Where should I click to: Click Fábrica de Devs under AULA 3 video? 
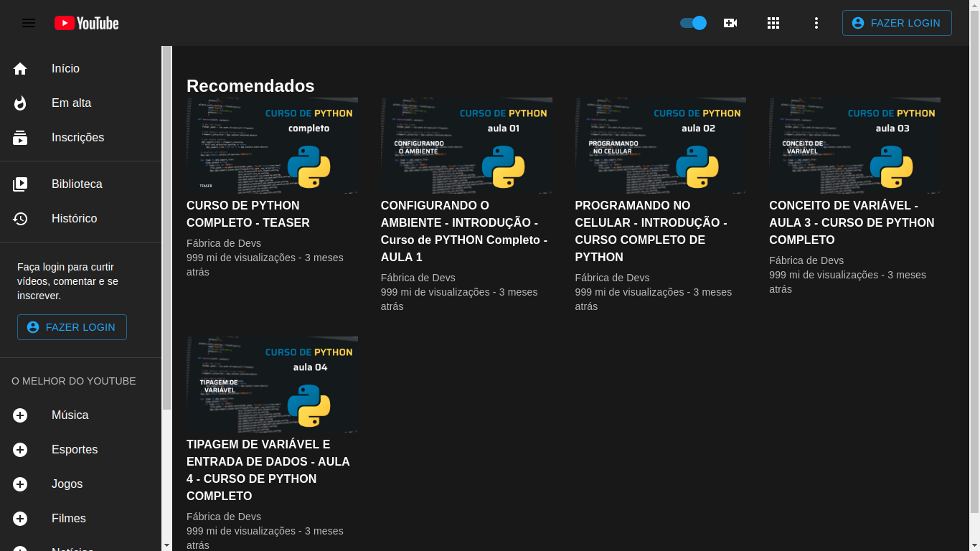[806, 260]
